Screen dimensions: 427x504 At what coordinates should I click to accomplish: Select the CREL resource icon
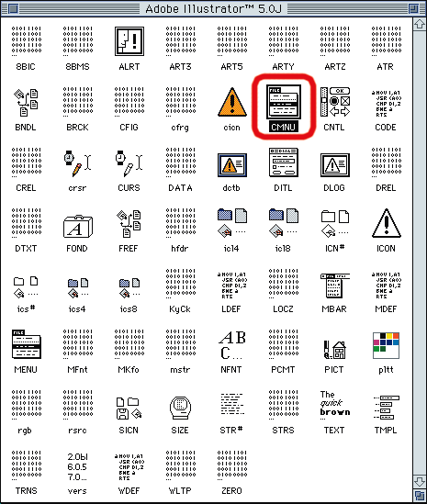click(x=27, y=162)
